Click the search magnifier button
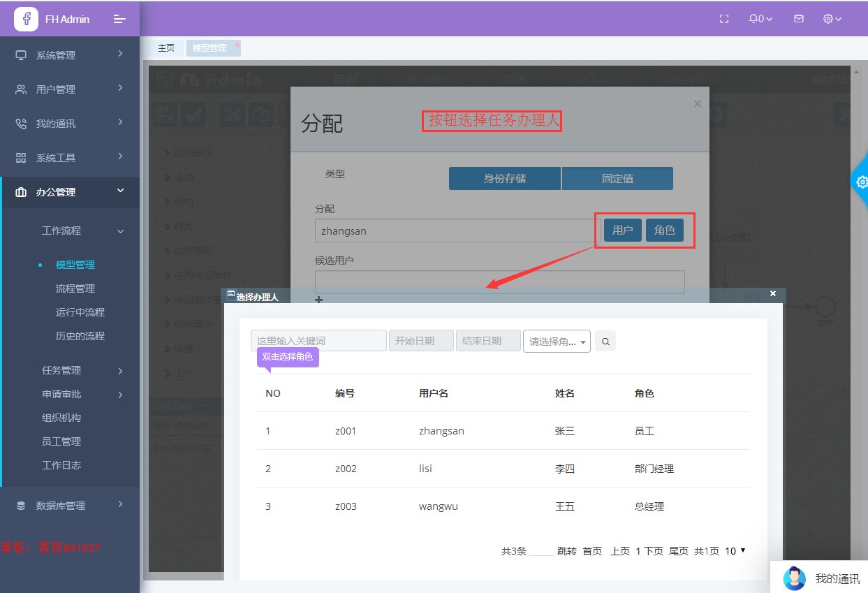 pyautogui.click(x=605, y=342)
